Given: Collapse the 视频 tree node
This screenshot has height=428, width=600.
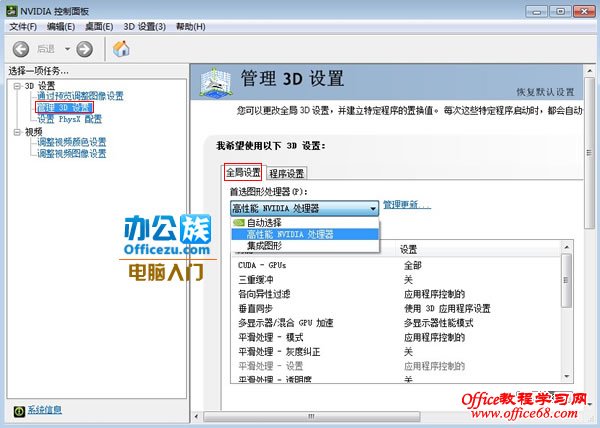Looking at the screenshot, I should (x=17, y=132).
